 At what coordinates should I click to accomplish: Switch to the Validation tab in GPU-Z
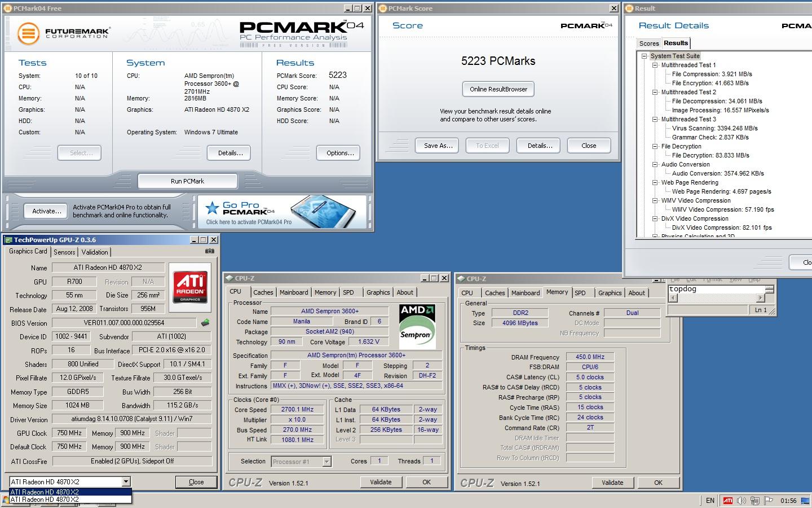pos(95,252)
